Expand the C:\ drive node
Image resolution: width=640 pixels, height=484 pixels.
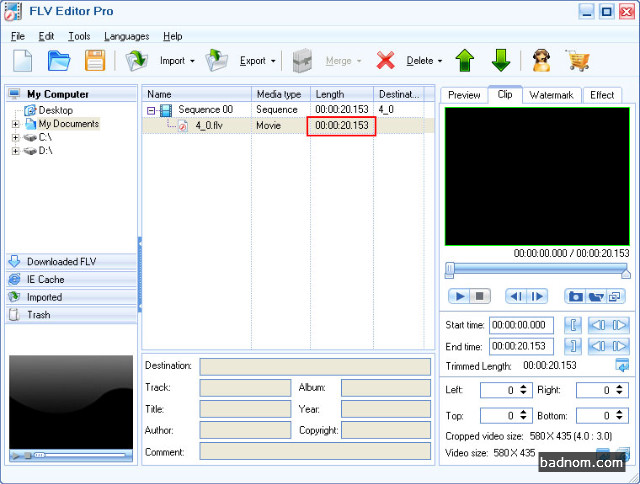tap(15, 138)
